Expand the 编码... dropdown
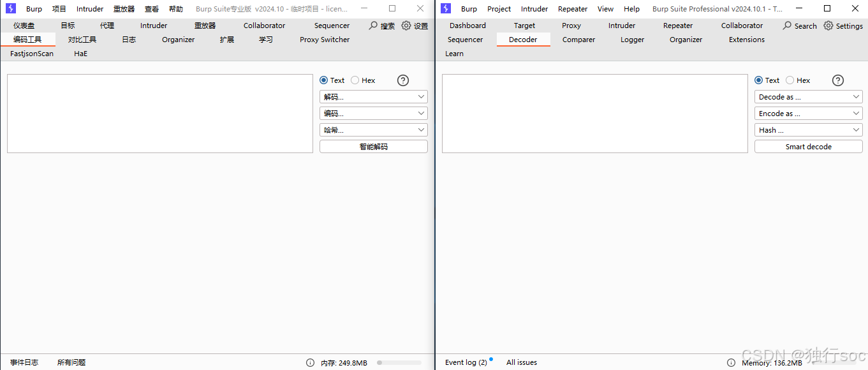The width and height of the screenshot is (868, 370). (x=374, y=114)
